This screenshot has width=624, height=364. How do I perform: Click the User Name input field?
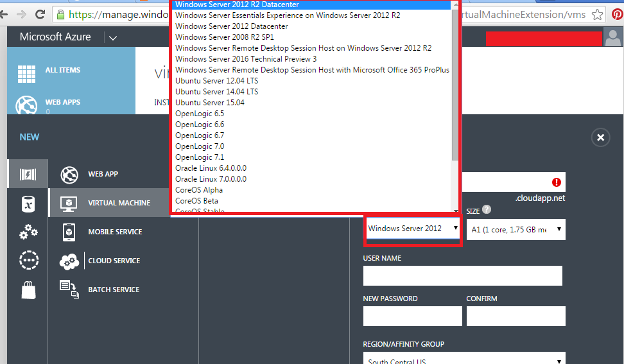pyautogui.click(x=462, y=275)
